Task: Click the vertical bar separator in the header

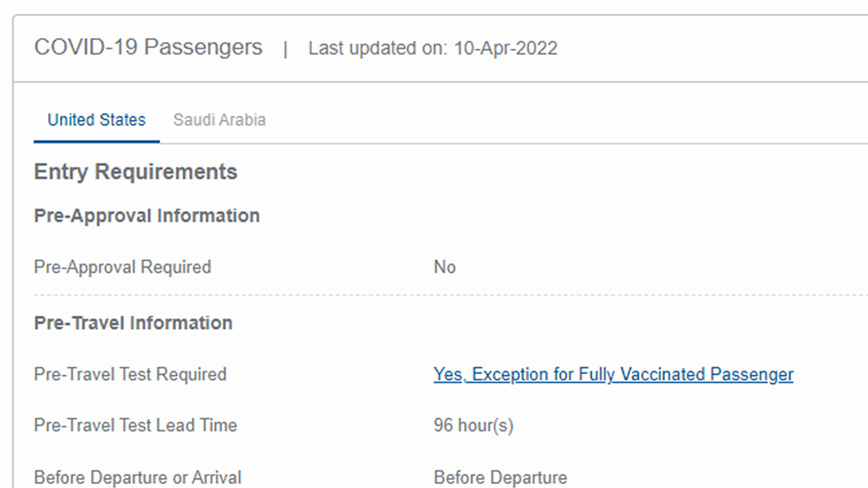Action: (x=285, y=49)
